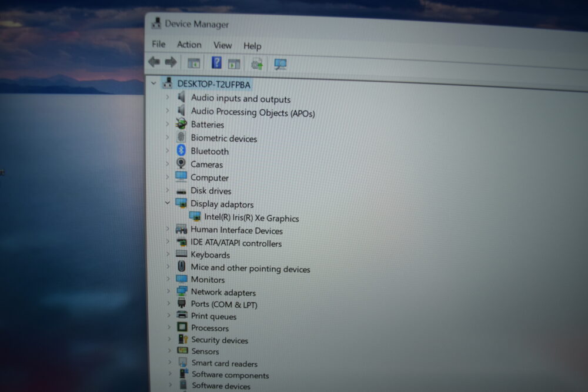
Task: Select the Cameras label
Action: pos(206,164)
